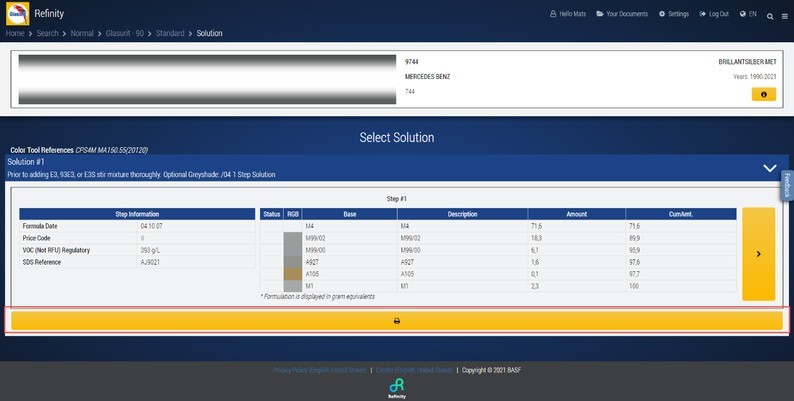Click the Price Code row label
Screen dimensions: 794x401
[36, 238]
